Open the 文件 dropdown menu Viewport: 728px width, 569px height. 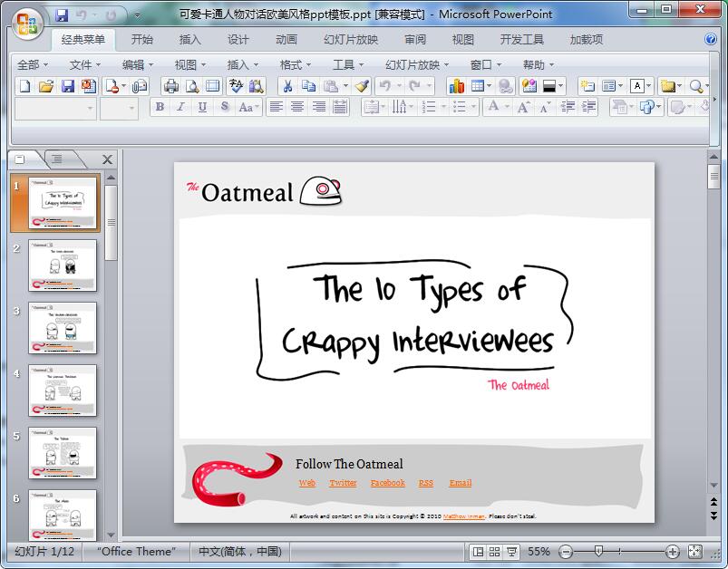pyautogui.click(x=85, y=65)
